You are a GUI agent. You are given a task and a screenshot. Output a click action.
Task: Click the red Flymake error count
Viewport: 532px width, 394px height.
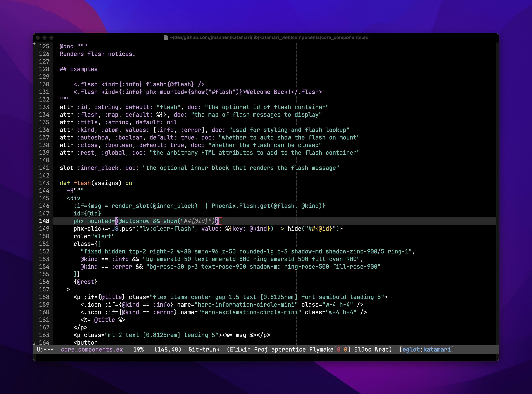[x=339, y=349]
